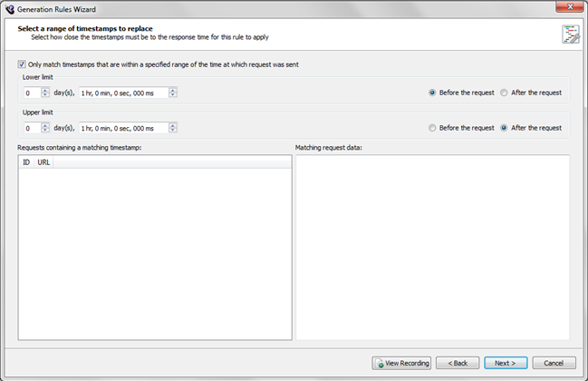This screenshot has height=381, width=588.
Task: Select Lower limit Before the request radio
Action: [433, 93]
